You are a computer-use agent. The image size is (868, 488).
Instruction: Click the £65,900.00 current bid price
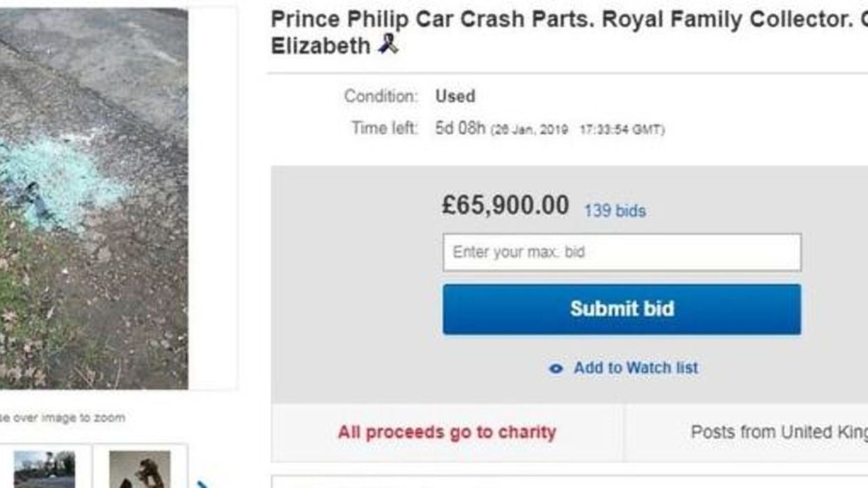[505, 206]
